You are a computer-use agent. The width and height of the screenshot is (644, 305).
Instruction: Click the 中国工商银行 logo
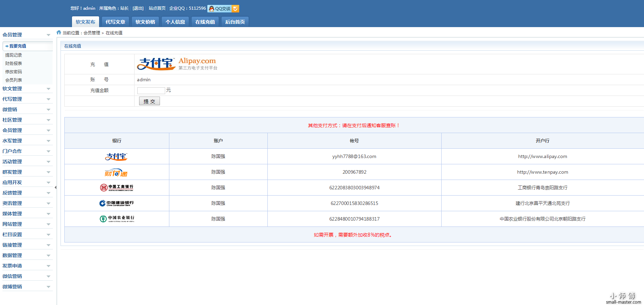tap(116, 188)
